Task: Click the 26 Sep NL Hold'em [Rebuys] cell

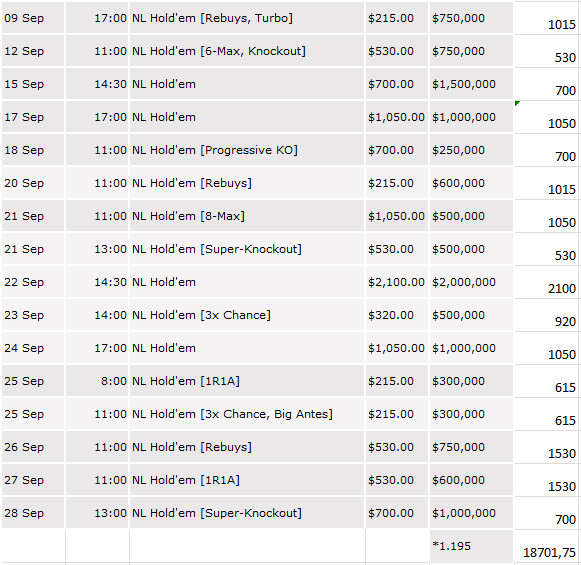Action: point(247,447)
